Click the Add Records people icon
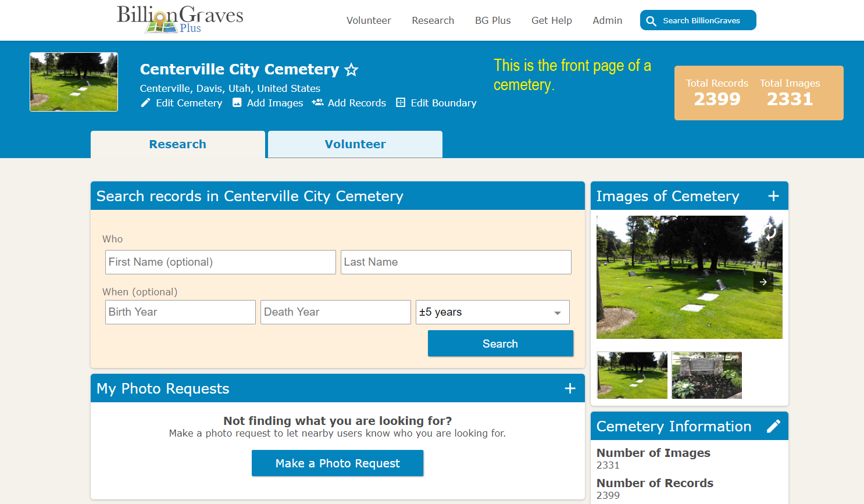This screenshot has height=504, width=864. coord(317,103)
